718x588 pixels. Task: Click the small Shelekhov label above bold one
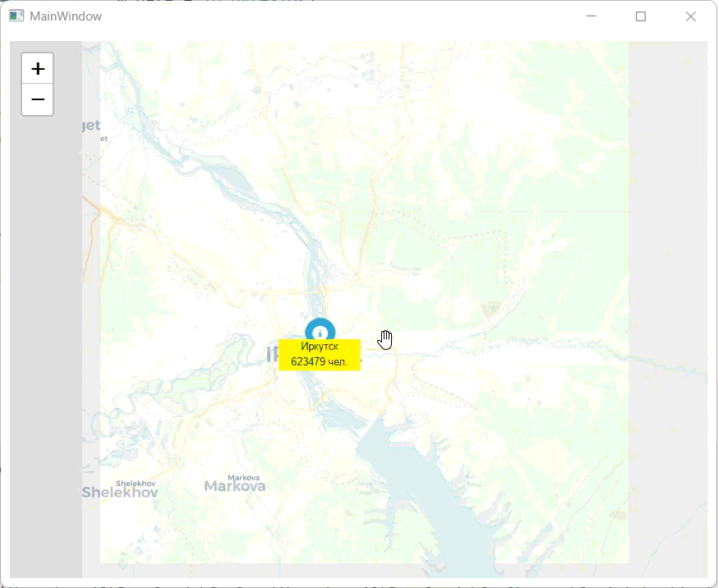click(136, 483)
